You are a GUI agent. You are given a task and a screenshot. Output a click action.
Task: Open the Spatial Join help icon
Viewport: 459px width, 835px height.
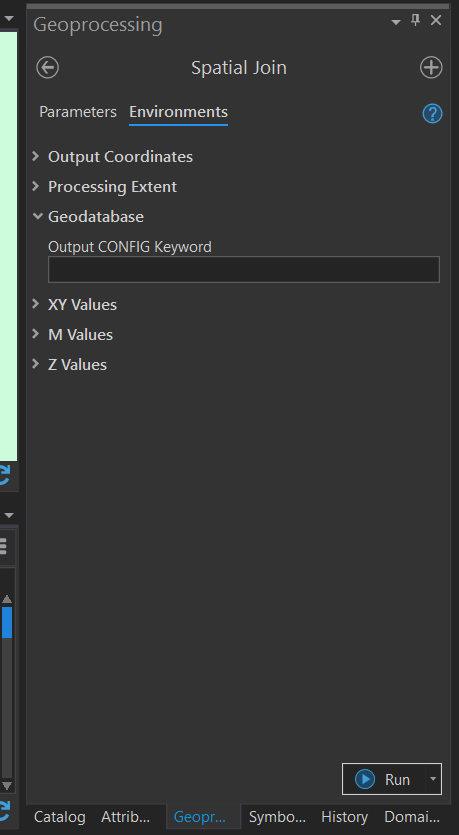tap(432, 113)
